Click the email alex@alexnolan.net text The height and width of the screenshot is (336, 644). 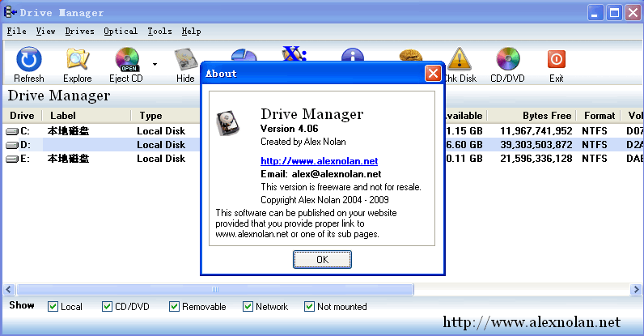[337, 174]
